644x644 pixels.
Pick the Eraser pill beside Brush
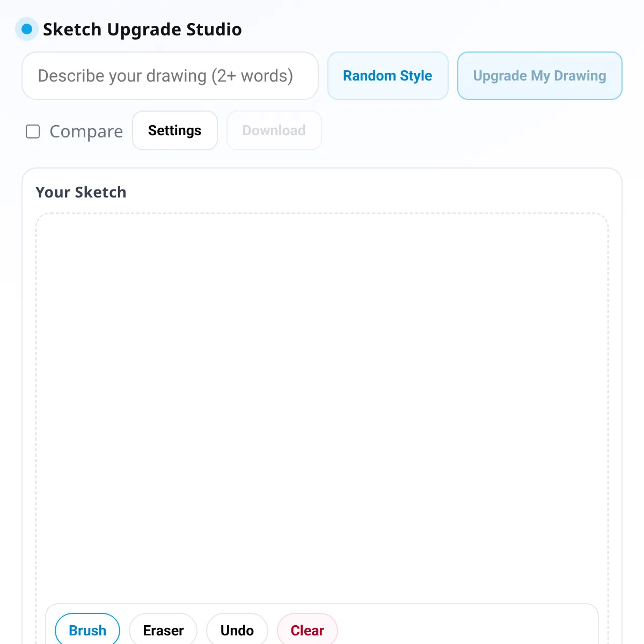163,630
